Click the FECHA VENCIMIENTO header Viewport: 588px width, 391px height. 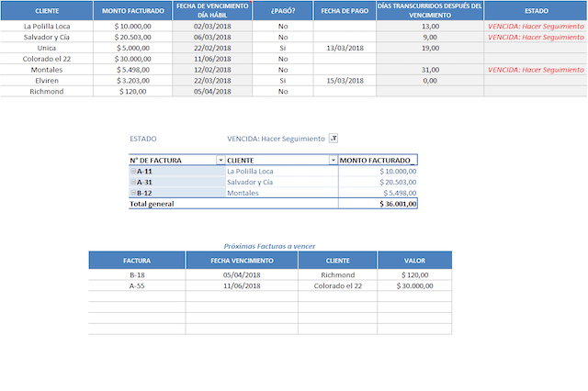click(242, 261)
